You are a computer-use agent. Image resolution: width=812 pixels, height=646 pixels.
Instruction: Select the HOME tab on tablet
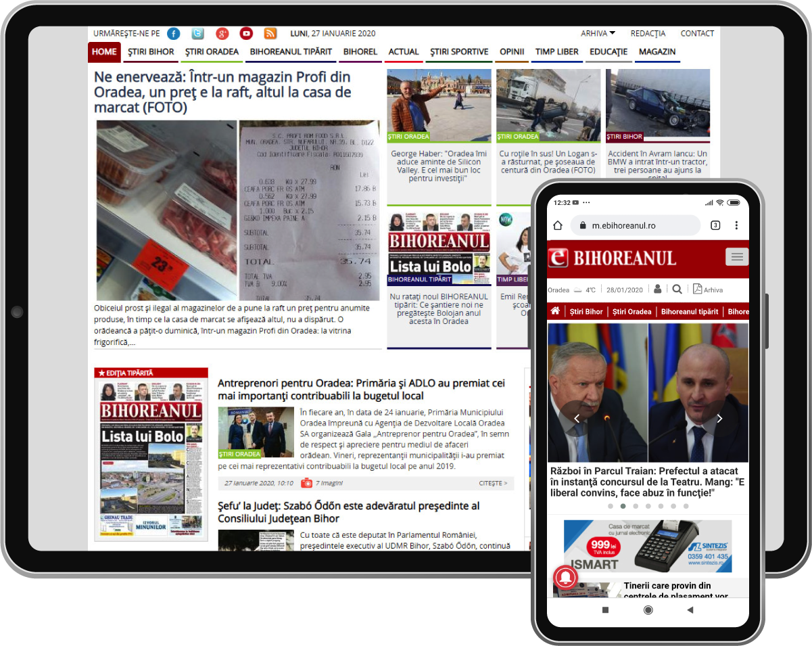tap(104, 52)
